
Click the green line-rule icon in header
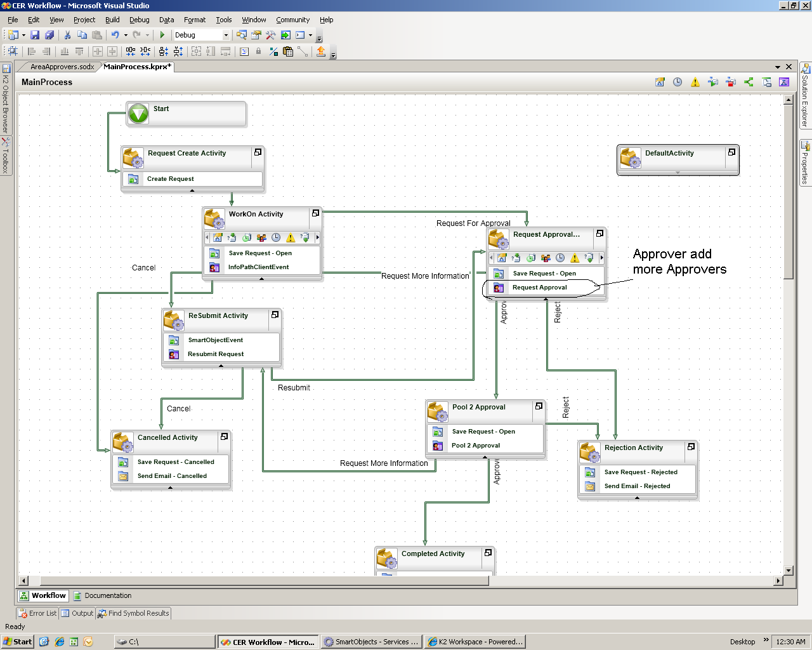(x=749, y=82)
